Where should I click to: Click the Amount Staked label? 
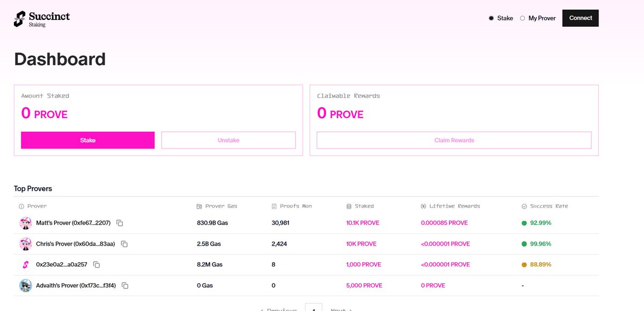coord(45,96)
